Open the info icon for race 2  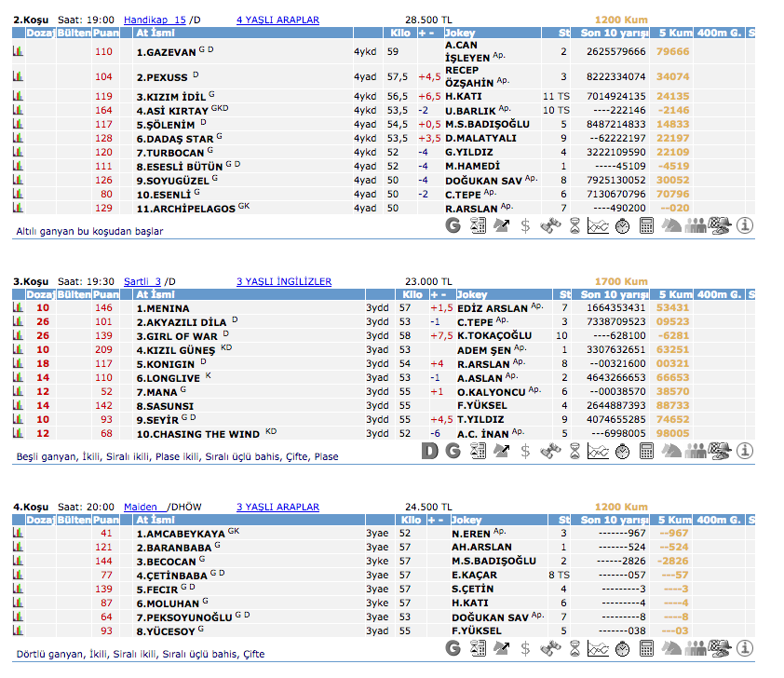(745, 225)
